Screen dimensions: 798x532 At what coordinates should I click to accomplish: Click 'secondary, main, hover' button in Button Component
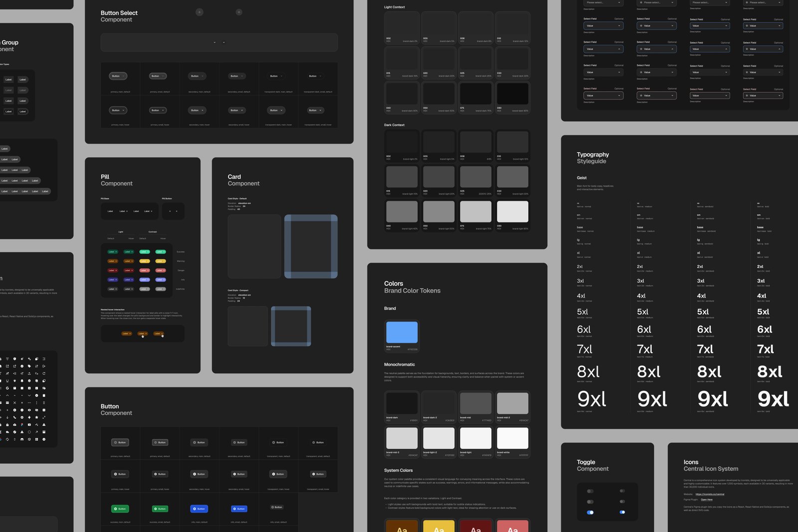199,474
